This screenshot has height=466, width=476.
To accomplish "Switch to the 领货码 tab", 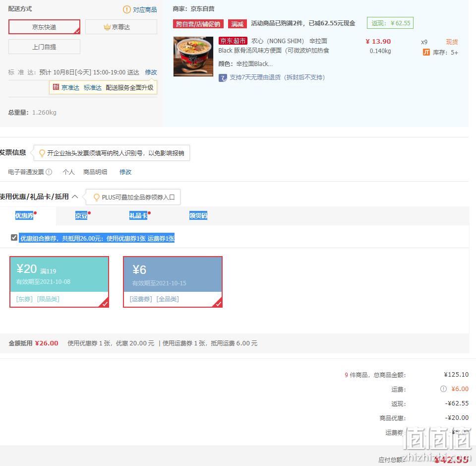I will (198, 216).
